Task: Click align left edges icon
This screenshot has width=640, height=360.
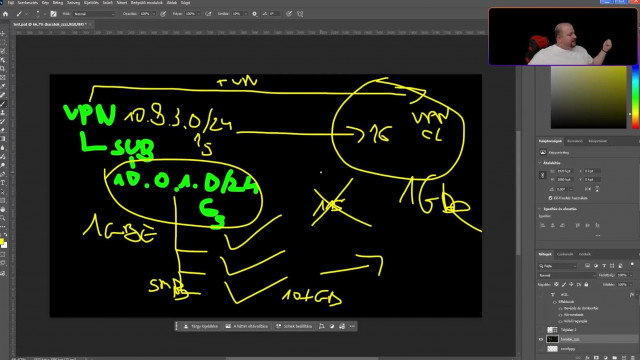Action: point(542,225)
